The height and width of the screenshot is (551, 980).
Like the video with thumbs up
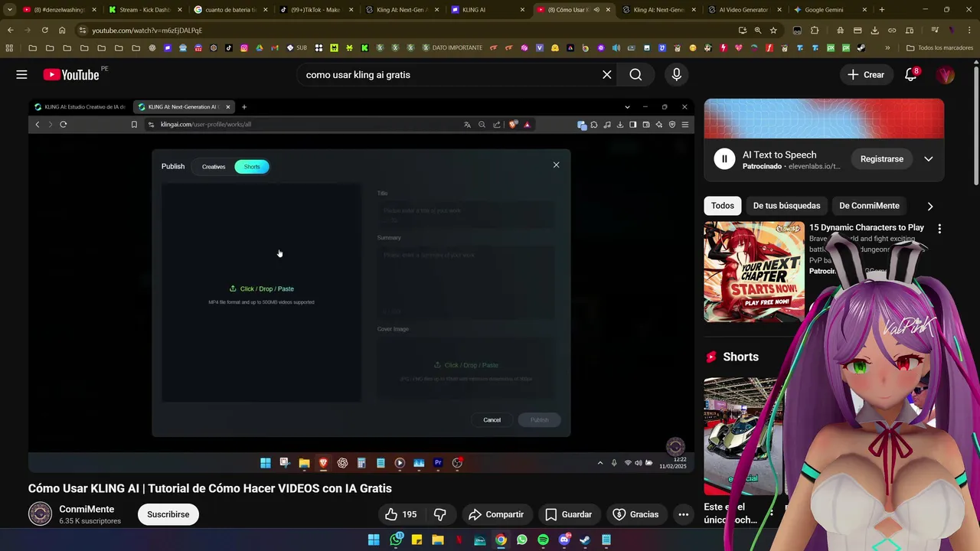[x=401, y=514]
